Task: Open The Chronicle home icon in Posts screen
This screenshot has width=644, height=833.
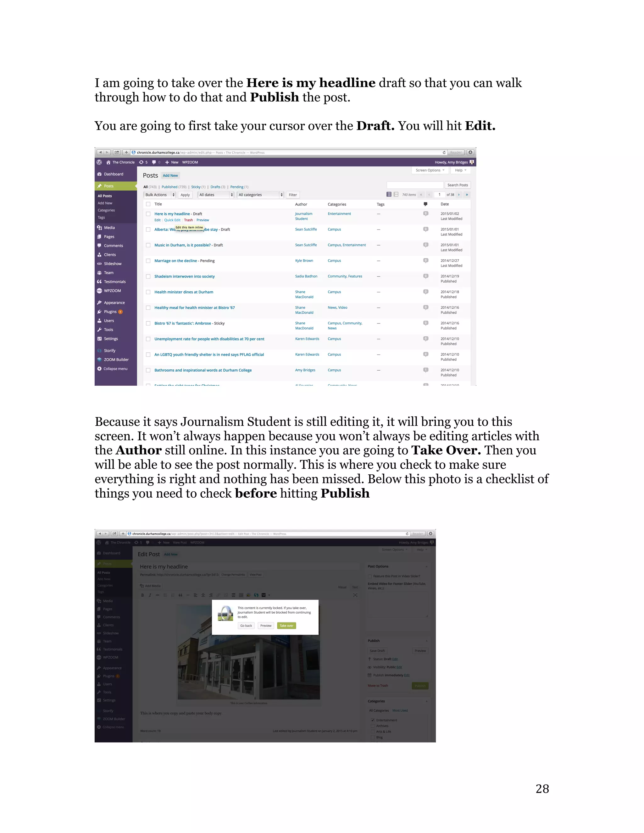Action: pos(108,162)
